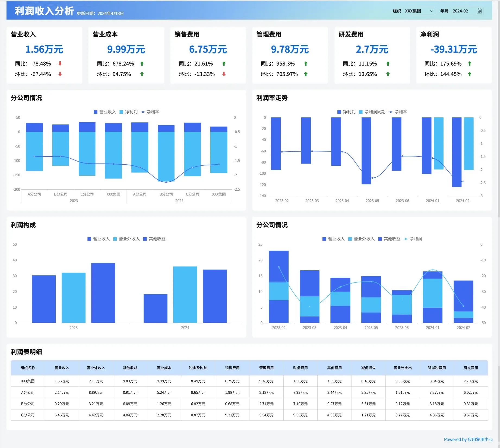Click the red down arrow beside 销售费用 环比
500x448 pixels.
(x=224, y=74)
